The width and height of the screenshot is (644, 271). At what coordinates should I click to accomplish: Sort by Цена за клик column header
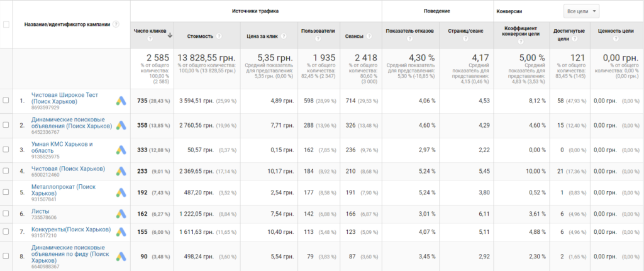[x=261, y=36]
